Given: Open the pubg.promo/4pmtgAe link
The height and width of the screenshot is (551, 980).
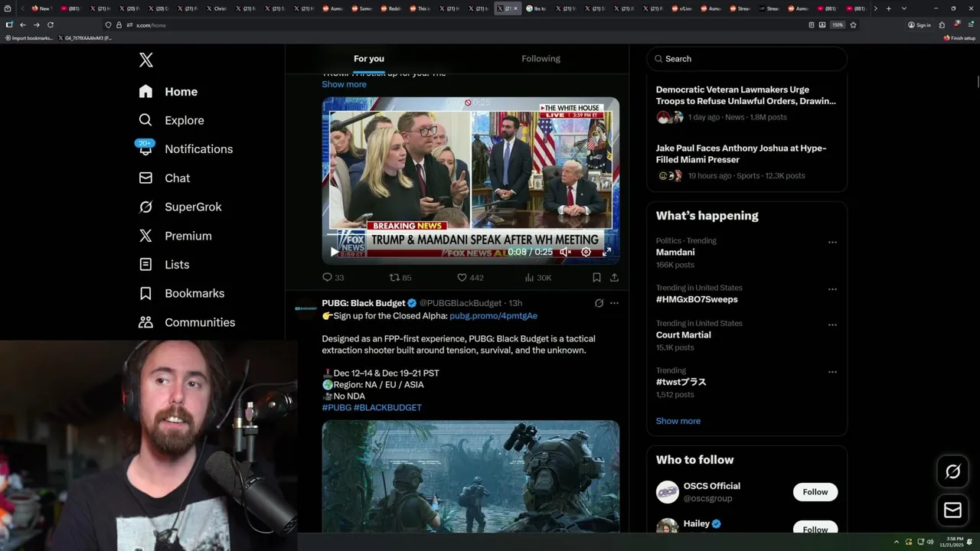Looking at the screenshot, I should (493, 316).
